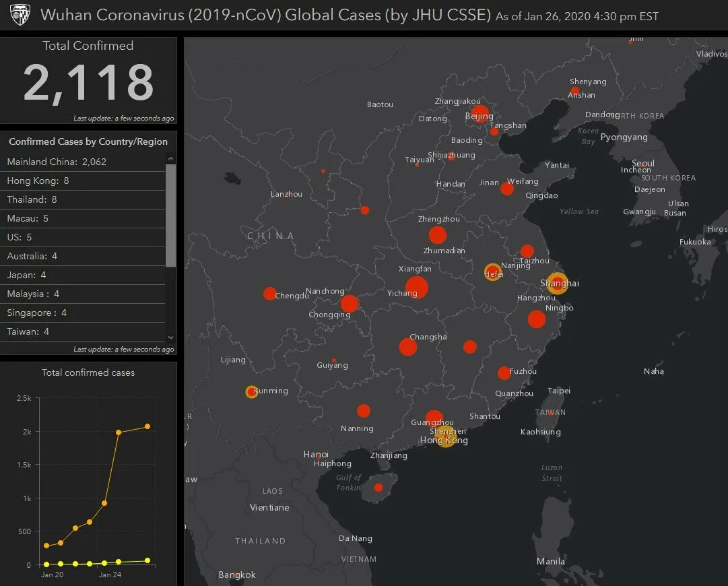The image size is (728, 586).
Task: Click the Manila map label
Action: (551, 561)
